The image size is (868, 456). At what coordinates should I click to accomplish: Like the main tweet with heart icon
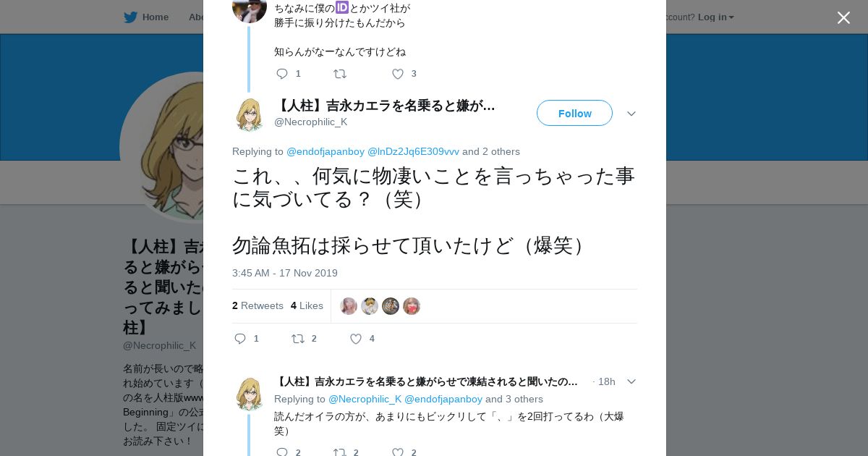point(356,339)
